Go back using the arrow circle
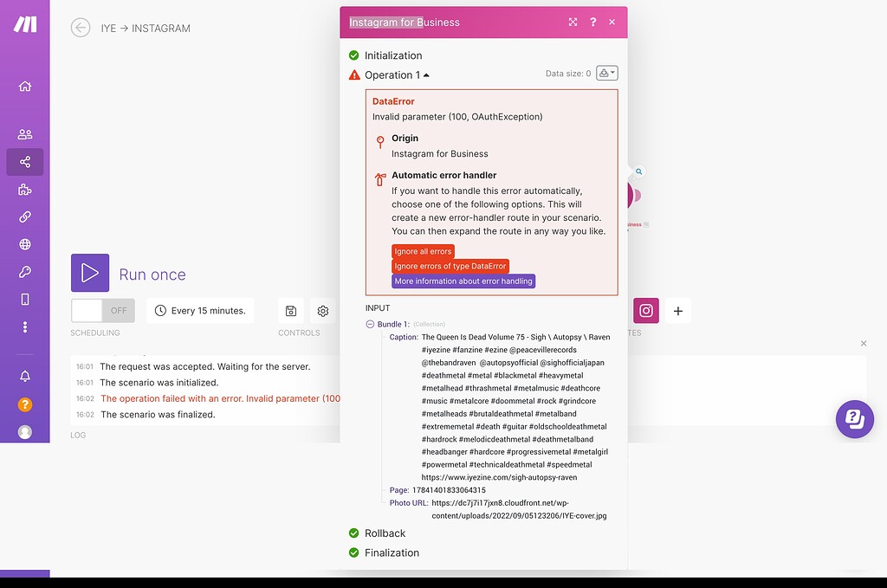This screenshot has width=887, height=588. (81, 28)
